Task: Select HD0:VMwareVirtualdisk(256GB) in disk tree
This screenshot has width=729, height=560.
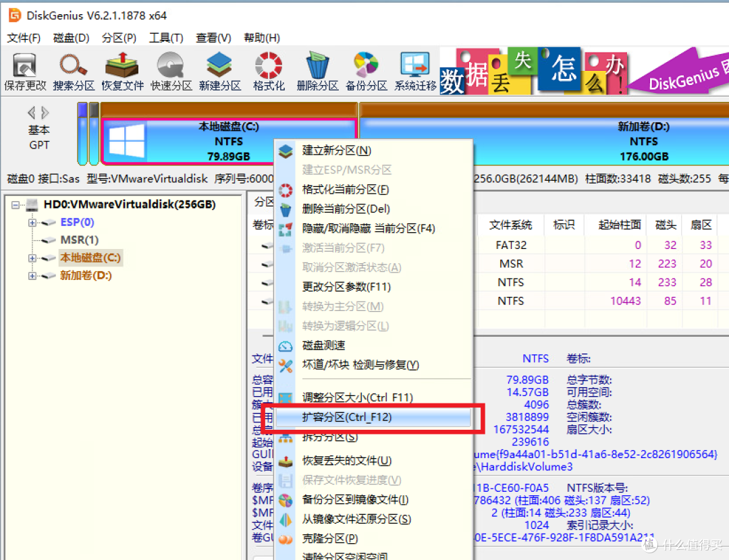Action: point(129,204)
